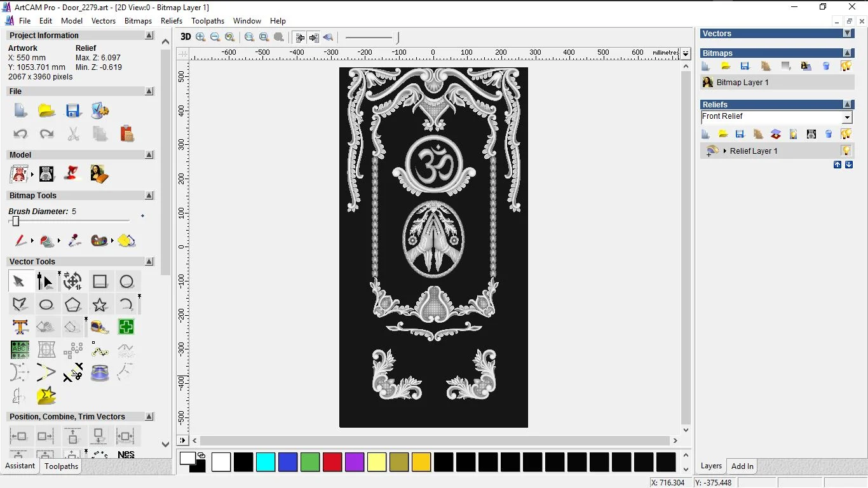Open the Measure tool with tape icon
The width and height of the screenshot is (868, 488).
tap(100, 327)
